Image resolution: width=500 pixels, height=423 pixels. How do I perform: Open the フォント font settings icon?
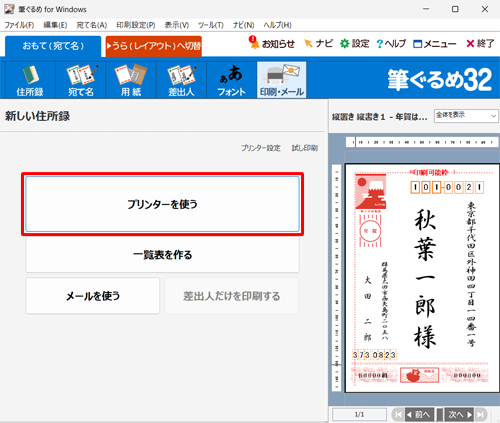[x=232, y=80]
